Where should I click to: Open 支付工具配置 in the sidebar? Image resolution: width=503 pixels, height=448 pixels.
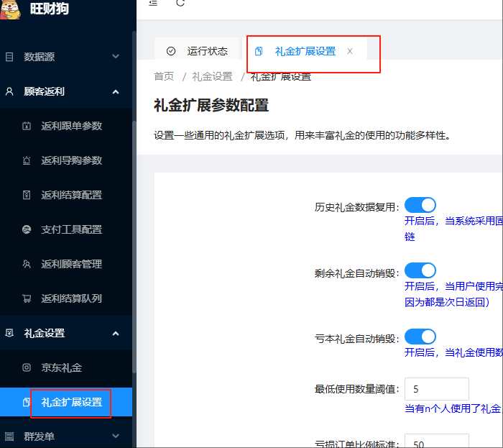(71, 229)
